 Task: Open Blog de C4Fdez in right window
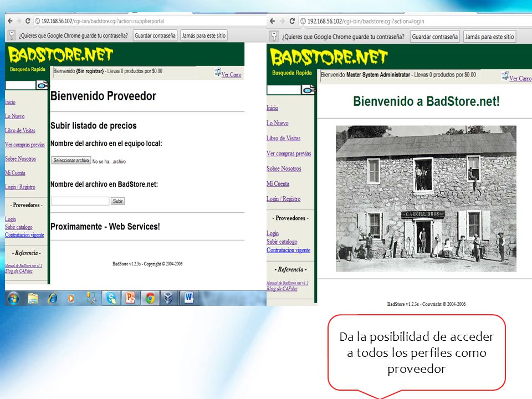(x=282, y=289)
